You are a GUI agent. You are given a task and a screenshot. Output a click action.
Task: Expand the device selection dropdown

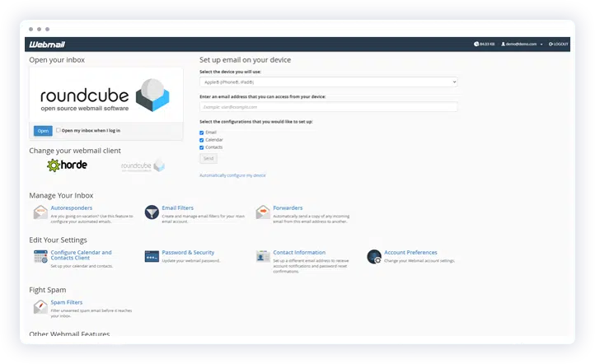click(x=328, y=82)
